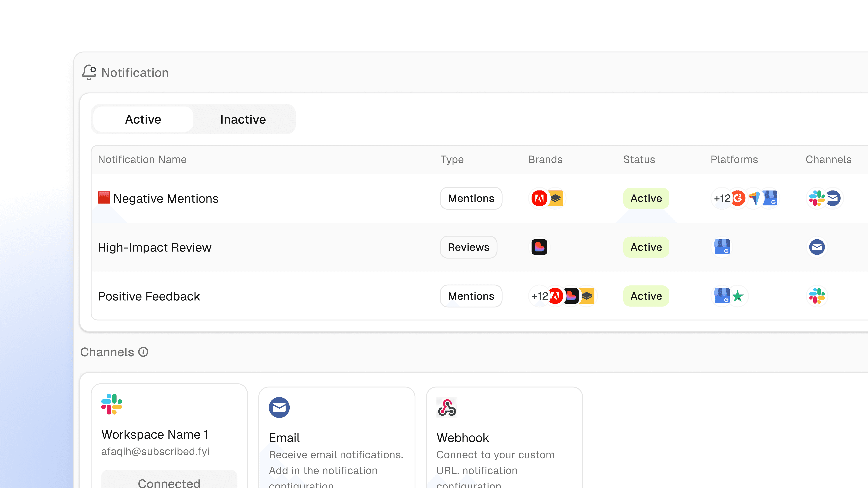Click the Channels info icon
This screenshot has height=488, width=868.
click(x=143, y=352)
